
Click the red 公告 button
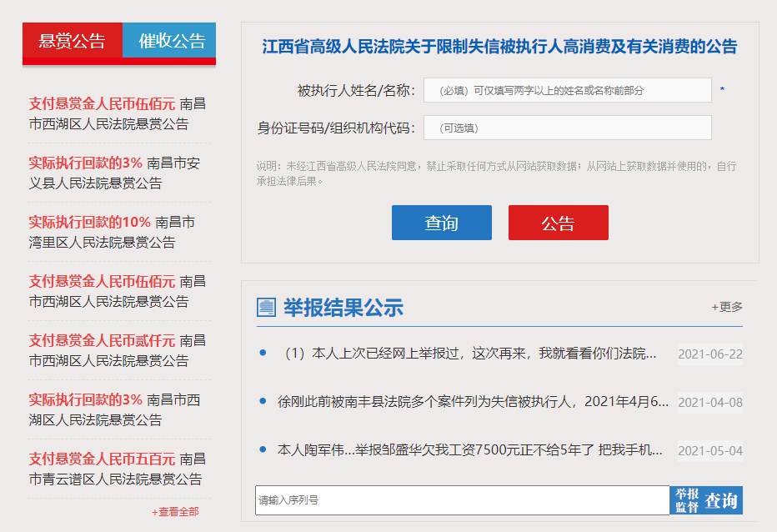point(559,223)
